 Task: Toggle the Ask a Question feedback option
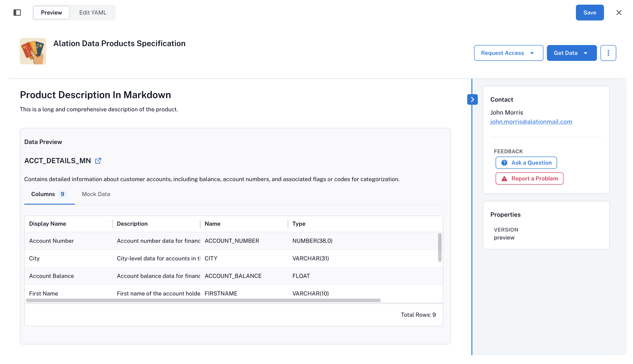coord(526,163)
